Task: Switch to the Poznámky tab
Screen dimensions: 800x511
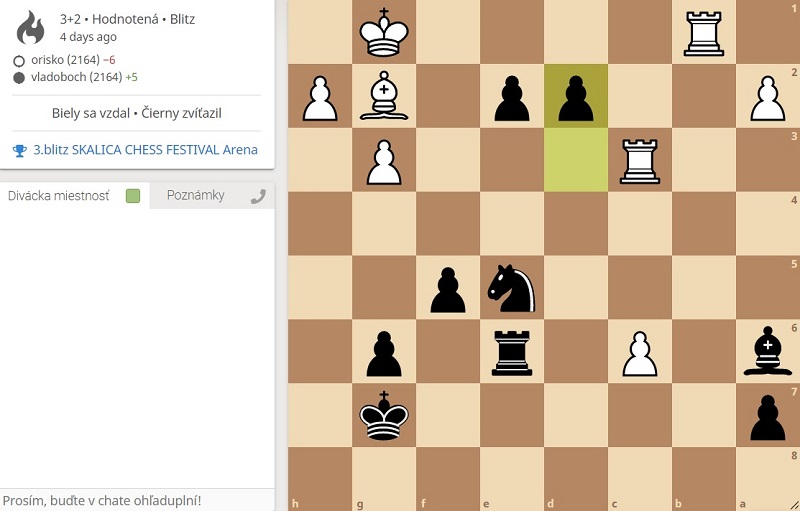Action: [x=195, y=196]
